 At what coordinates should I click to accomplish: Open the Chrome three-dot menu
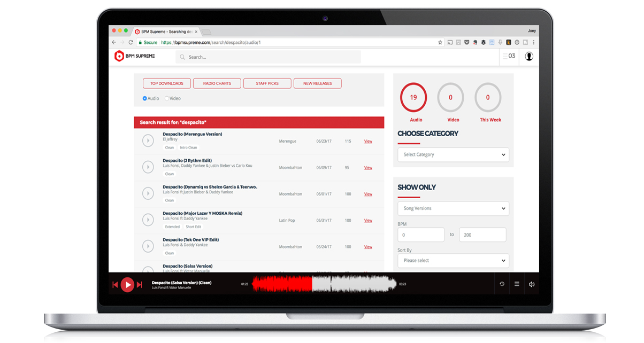(534, 42)
